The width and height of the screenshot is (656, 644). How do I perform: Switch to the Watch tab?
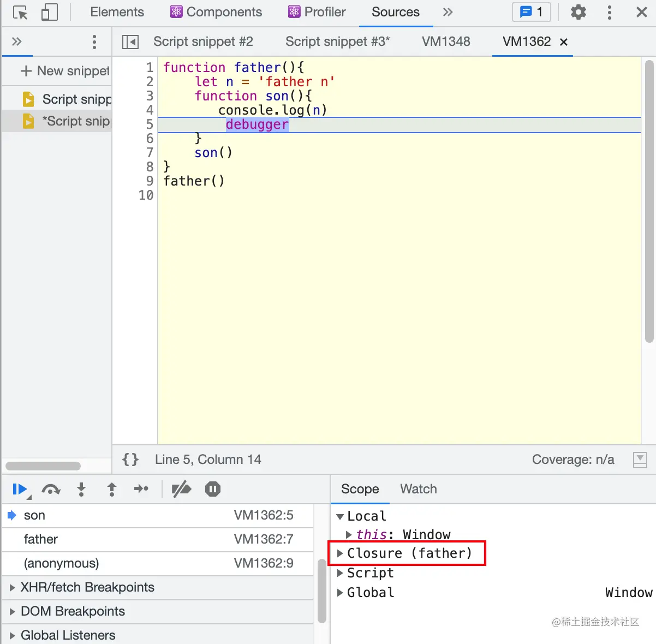tap(419, 489)
